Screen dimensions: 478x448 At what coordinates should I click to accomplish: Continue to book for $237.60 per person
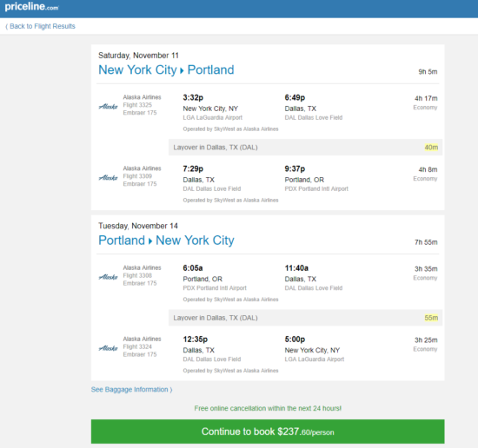click(x=268, y=432)
